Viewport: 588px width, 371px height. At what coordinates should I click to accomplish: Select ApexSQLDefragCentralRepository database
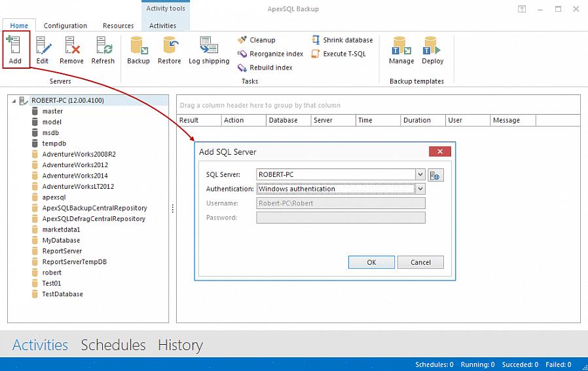[94, 218]
